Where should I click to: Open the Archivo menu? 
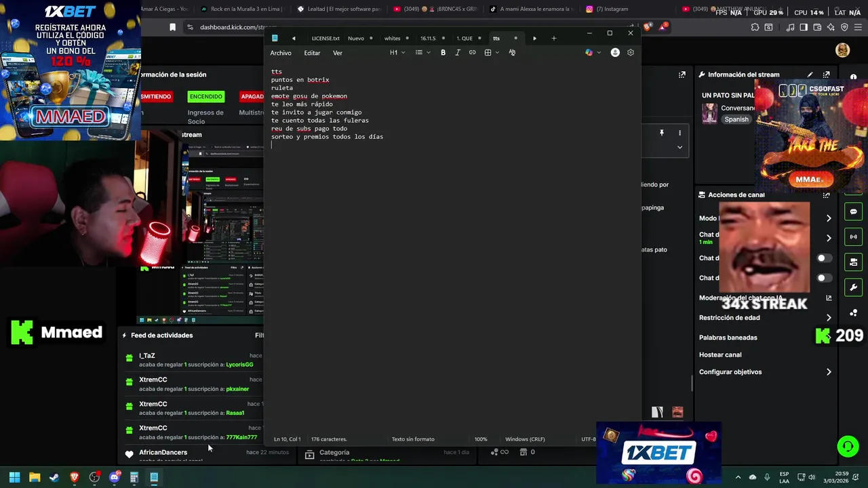pos(281,53)
